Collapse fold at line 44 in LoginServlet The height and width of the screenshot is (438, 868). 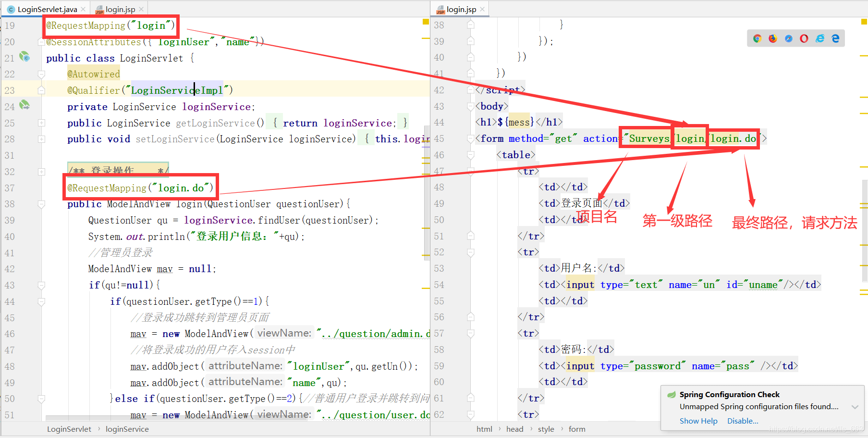[41, 302]
